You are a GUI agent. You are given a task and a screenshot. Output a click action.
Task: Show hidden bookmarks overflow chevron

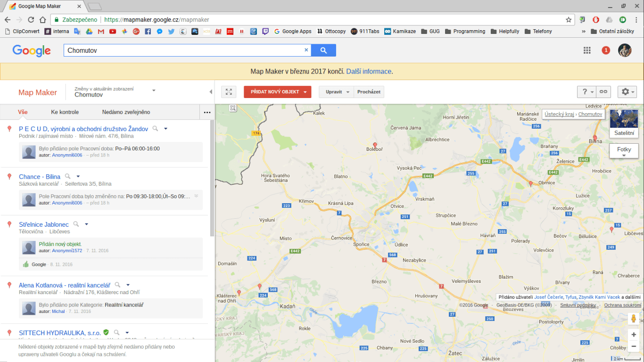click(584, 32)
